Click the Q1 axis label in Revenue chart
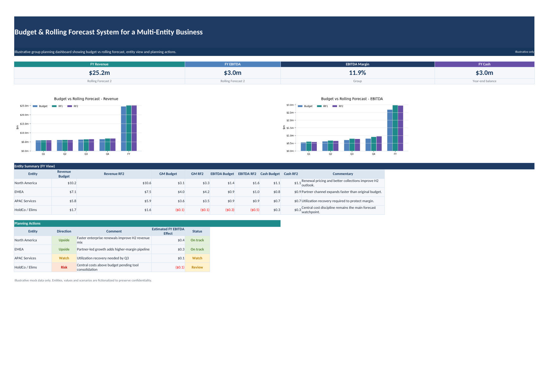 point(43,154)
